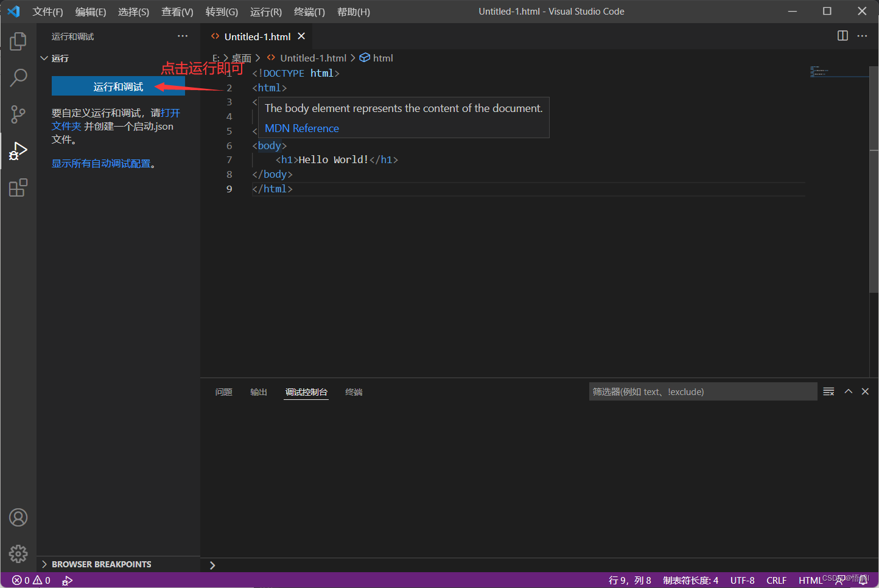Switch to the 终端 panel tab

[x=354, y=392]
